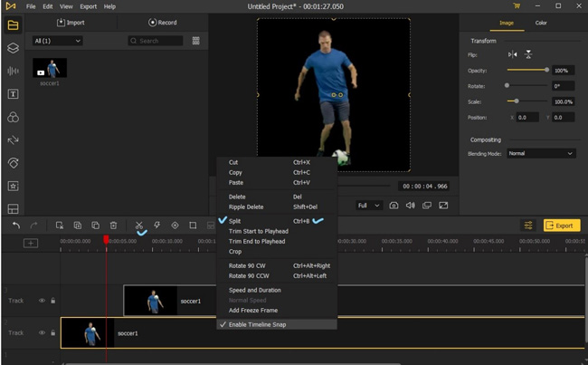Open the Full preview quality dropdown
588x365 pixels.
(368, 206)
